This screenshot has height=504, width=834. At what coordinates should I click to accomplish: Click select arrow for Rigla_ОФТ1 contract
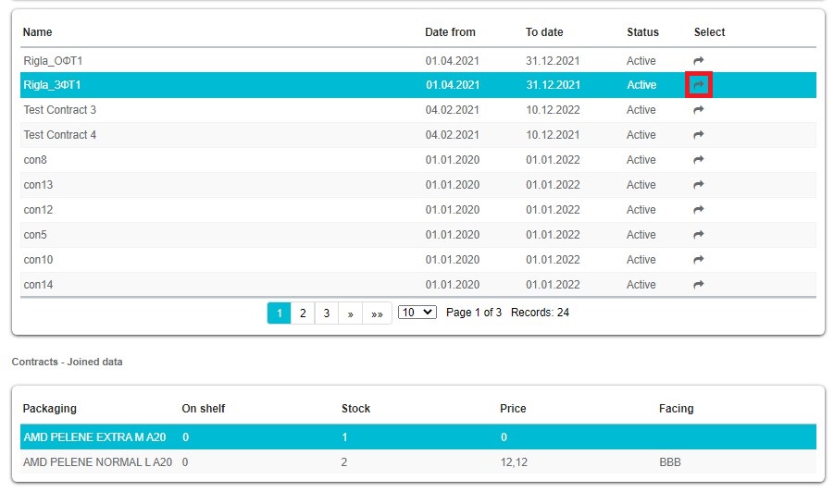(699, 61)
